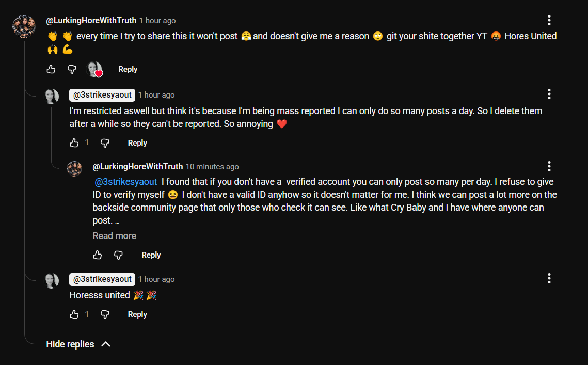Viewport: 588px width, 365px height.
Task: Like the '10 minutes ago' reply
Action: pos(98,255)
